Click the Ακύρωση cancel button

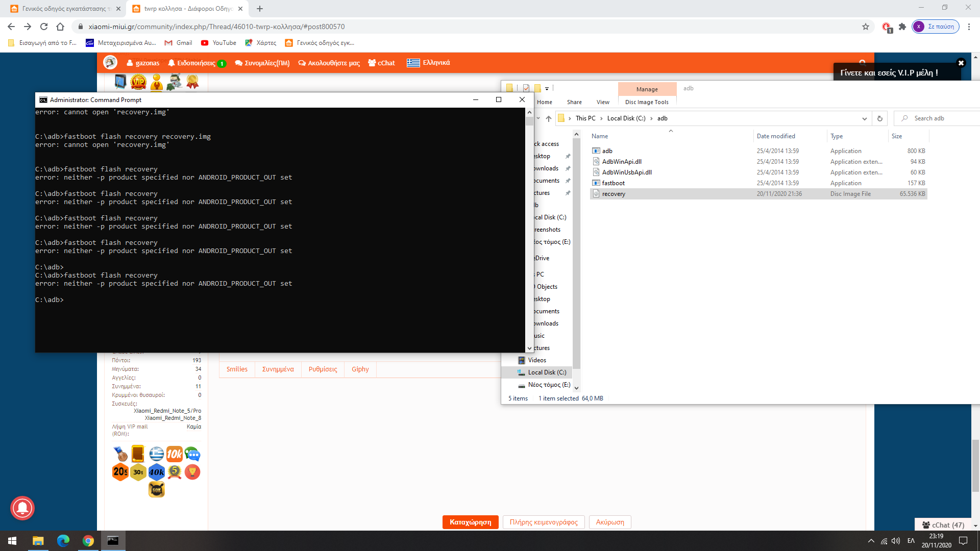coord(610,522)
